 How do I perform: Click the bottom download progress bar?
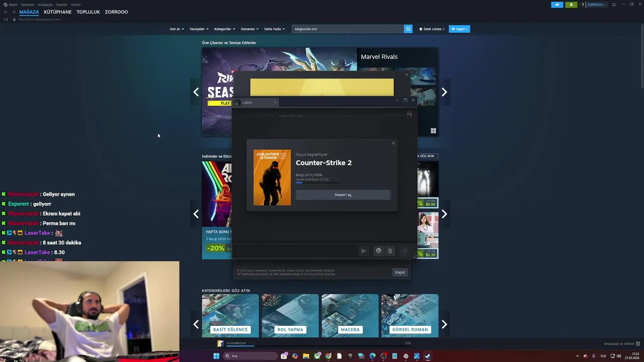[x=318, y=346]
